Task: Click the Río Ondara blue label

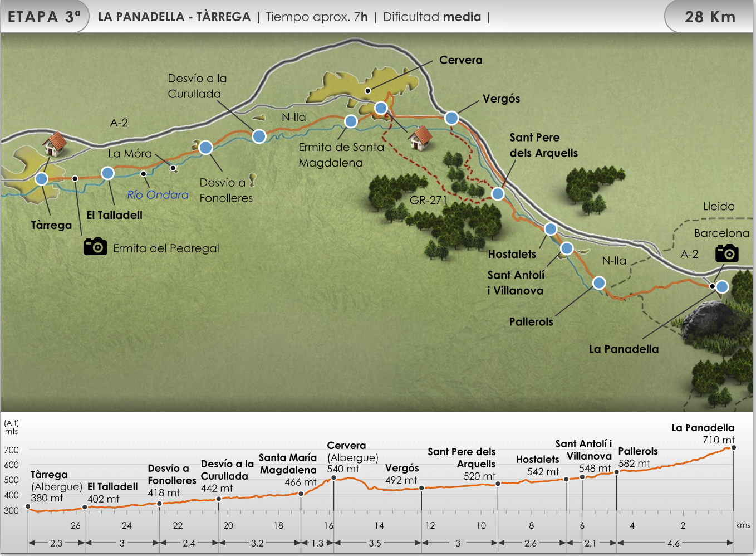Action: pyautogui.click(x=158, y=195)
